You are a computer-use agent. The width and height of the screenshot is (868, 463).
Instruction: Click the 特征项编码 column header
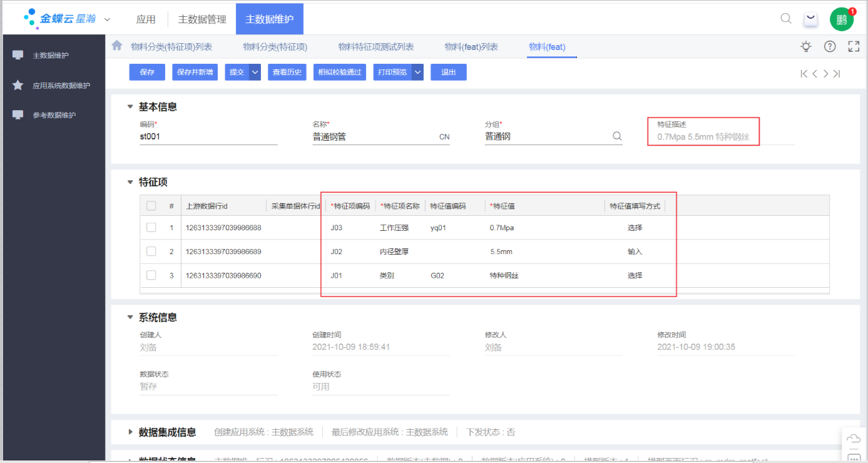350,206
